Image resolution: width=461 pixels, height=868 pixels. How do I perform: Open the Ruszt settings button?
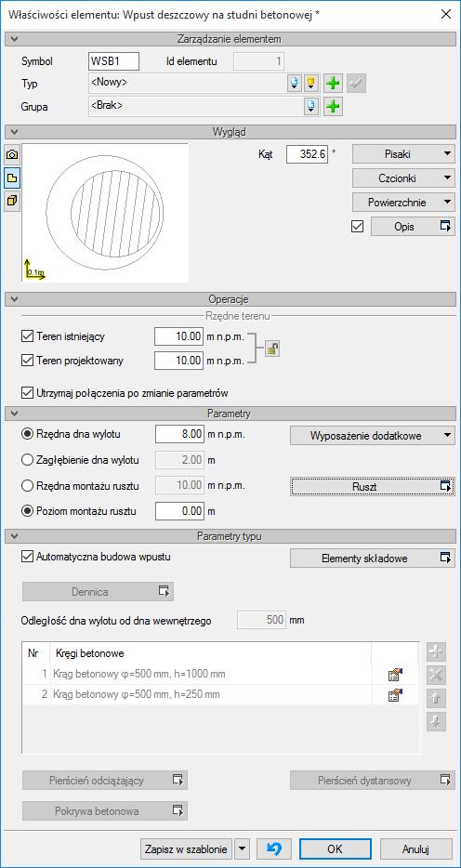(x=373, y=486)
